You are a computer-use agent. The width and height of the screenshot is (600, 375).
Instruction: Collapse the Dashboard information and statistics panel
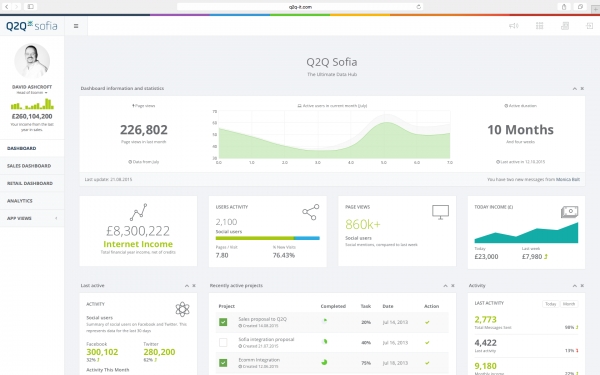pos(574,88)
